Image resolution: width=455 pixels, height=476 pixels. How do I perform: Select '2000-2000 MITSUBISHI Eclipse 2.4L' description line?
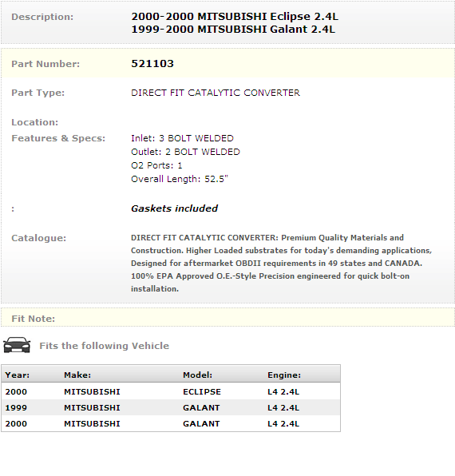point(235,16)
